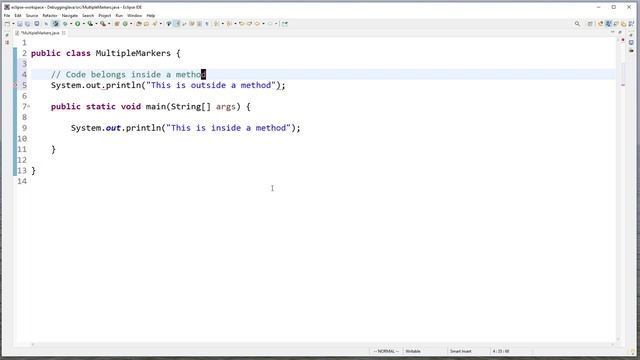Expand the New Java Class dropdown arrow
The width and height of the screenshot is (640, 360).
(131, 24)
